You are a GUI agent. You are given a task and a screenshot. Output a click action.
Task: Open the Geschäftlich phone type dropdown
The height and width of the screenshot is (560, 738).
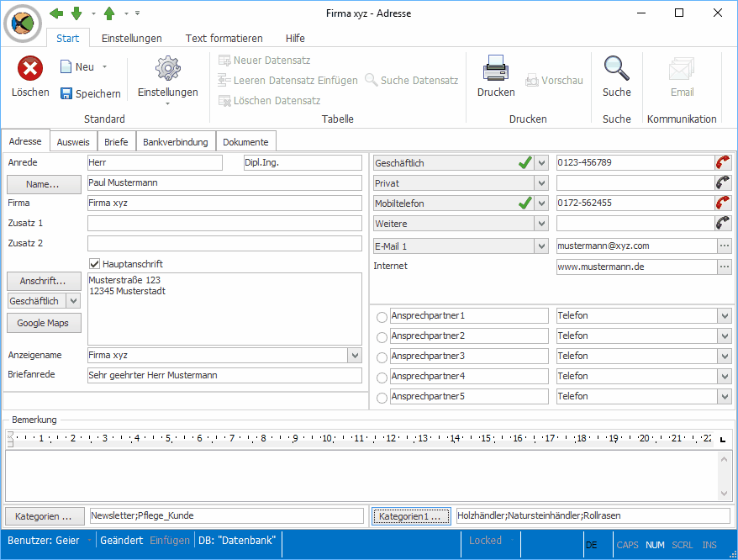click(x=541, y=163)
